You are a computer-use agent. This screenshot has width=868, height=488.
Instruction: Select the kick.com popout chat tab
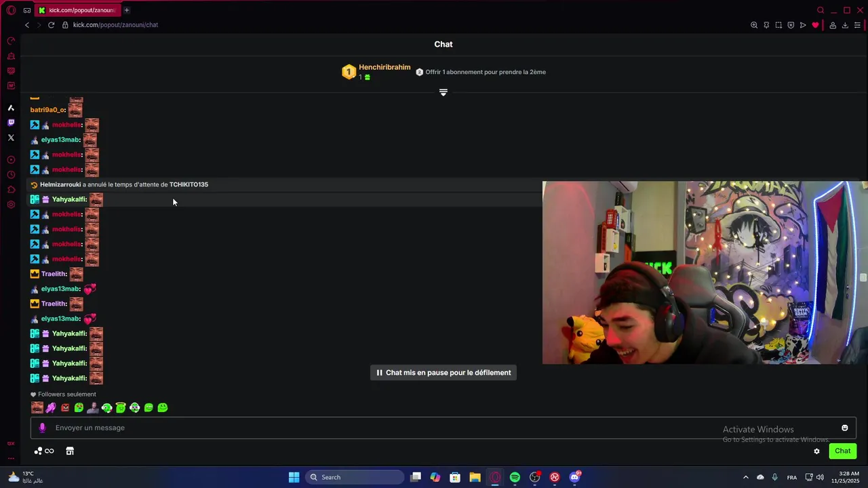[77, 10]
